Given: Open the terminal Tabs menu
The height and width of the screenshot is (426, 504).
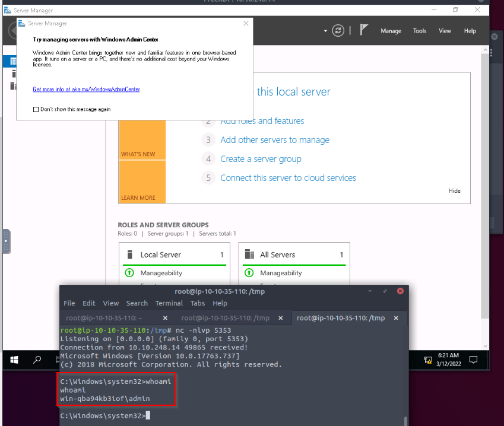Looking at the screenshot, I should 197,303.
